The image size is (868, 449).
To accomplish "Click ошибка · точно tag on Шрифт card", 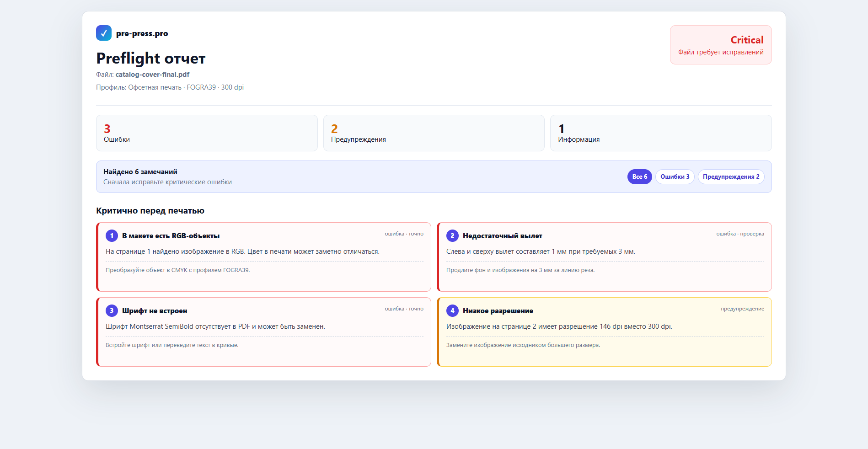I will [x=404, y=309].
